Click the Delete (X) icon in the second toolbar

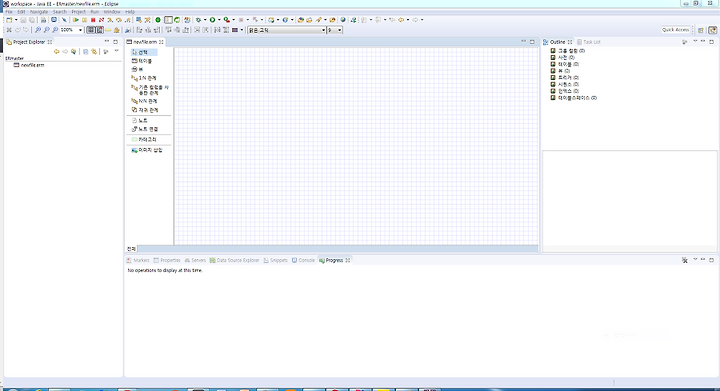click(9, 30)
